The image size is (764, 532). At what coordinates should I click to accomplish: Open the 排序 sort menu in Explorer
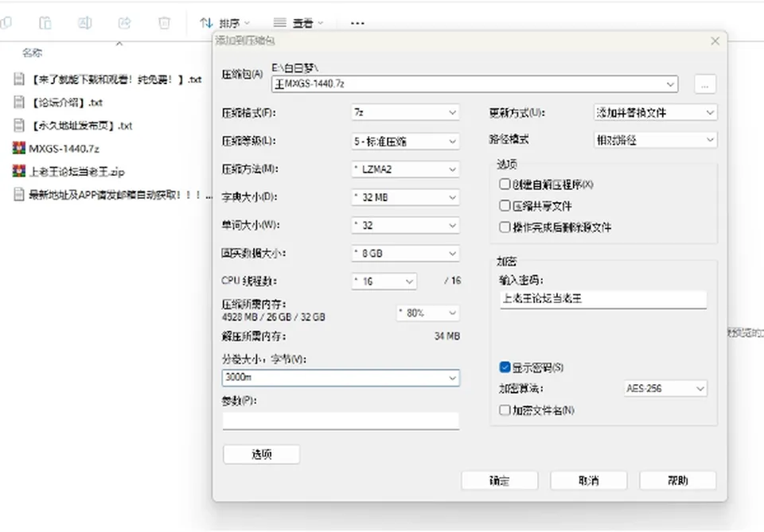click(224, 23)
